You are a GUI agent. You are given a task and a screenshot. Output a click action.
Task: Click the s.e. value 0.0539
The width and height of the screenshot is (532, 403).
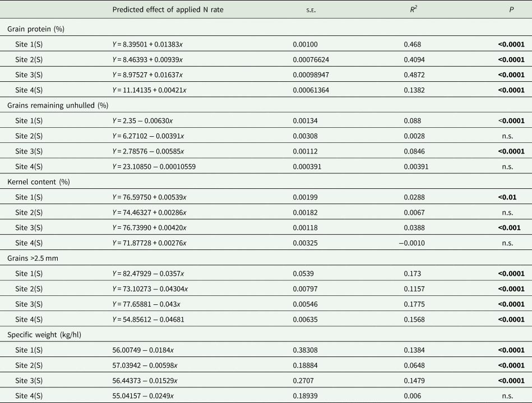click(303, 274)
